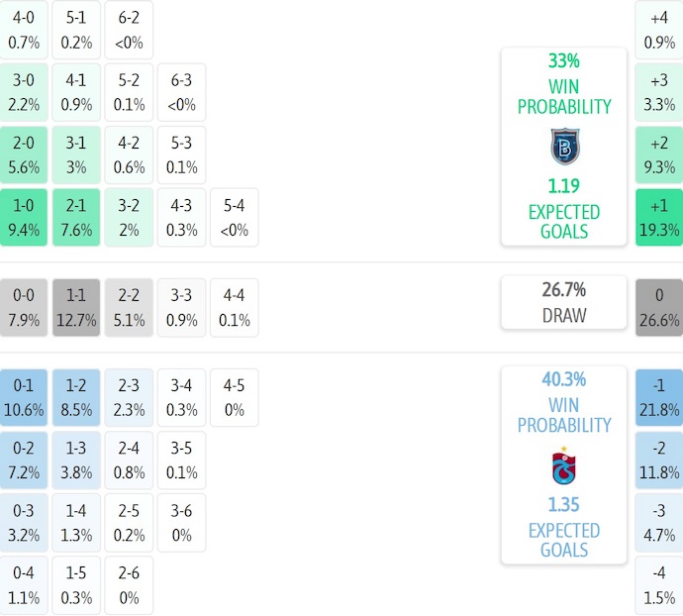Image resolution: width=683 pixels, height=616 pixels.
Task: Click the 4-0 scoreline cell at 0.7%
Action: pyautogui.click(x=24, y=31)
